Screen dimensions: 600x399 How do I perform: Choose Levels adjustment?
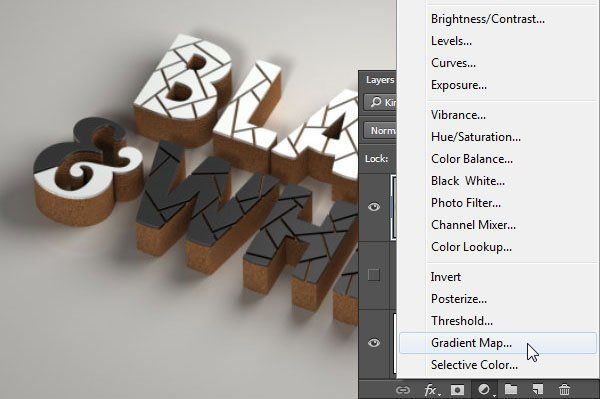(451, 41)
